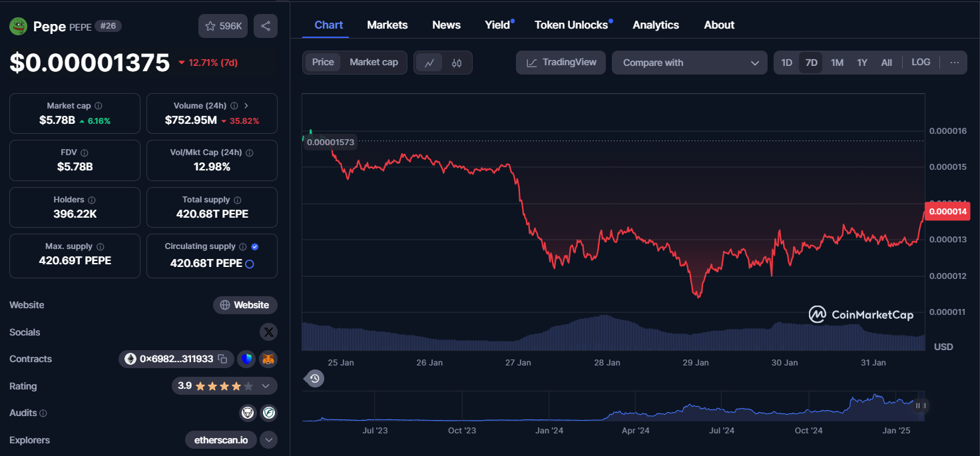This screenshot has width=980, height=456.
Task: Open the chart more options ellipsis
Action: click(x=955, y=63)
